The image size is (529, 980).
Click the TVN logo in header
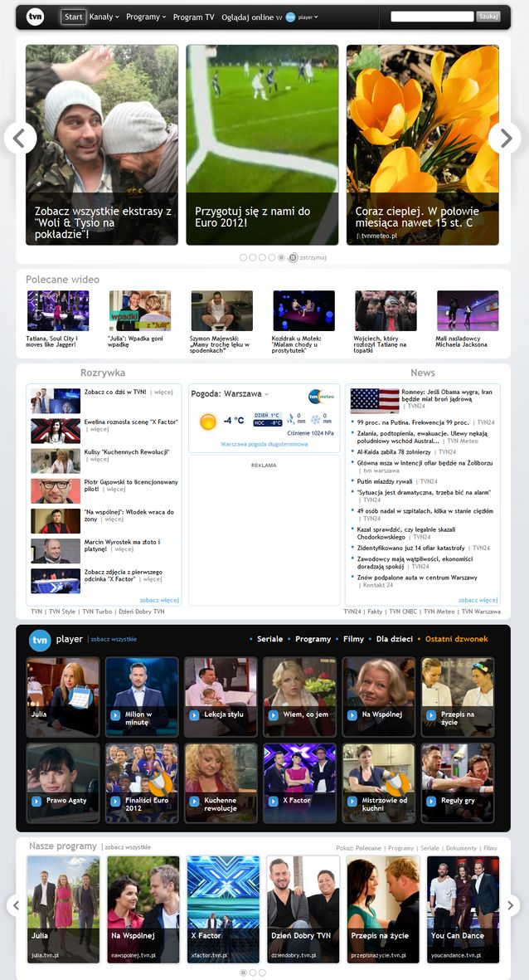[36, 17]
